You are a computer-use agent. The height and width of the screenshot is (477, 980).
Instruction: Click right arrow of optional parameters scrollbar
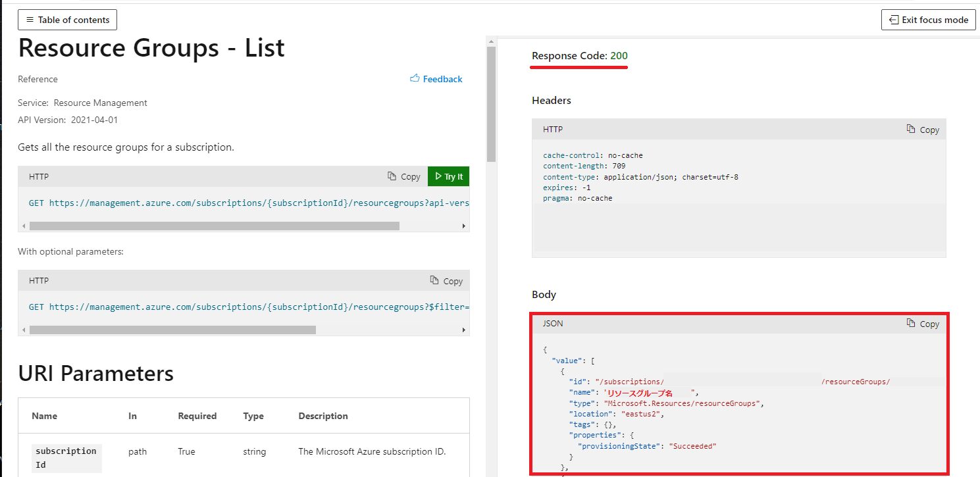coord(464,330)
